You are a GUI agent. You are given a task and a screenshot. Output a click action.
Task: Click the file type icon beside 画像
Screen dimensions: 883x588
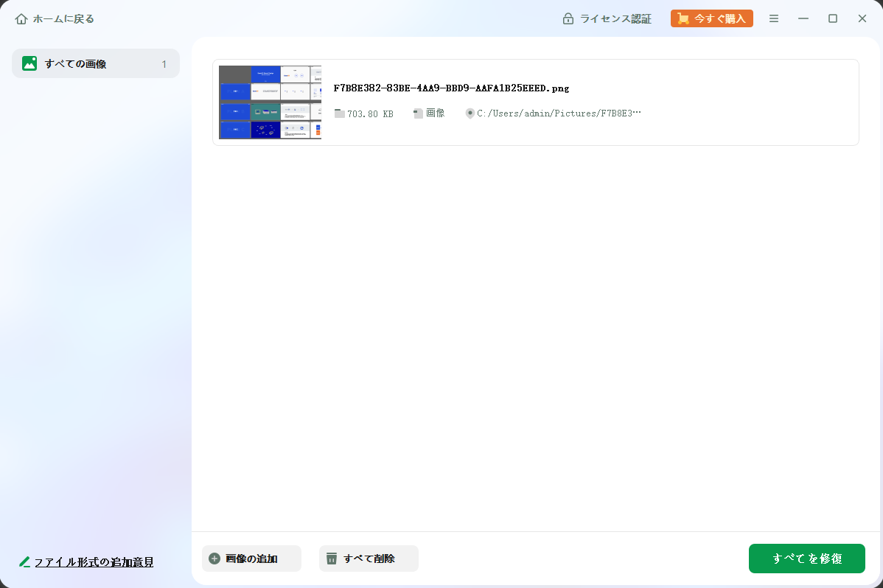coord(418,113)
